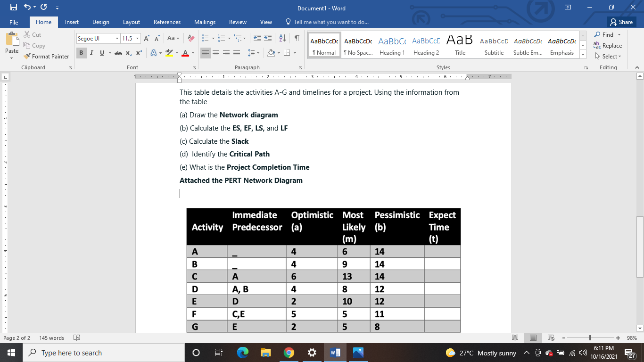The height and width of the screenshot is (362, 644).
Task: Click the Replace button in Editing
Action: (x=608, y=46)
